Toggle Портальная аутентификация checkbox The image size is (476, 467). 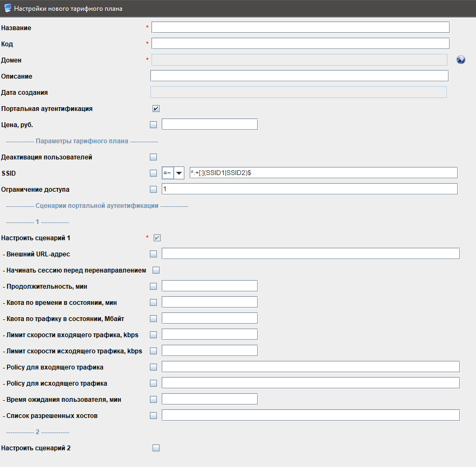click(x=156, y=108)
